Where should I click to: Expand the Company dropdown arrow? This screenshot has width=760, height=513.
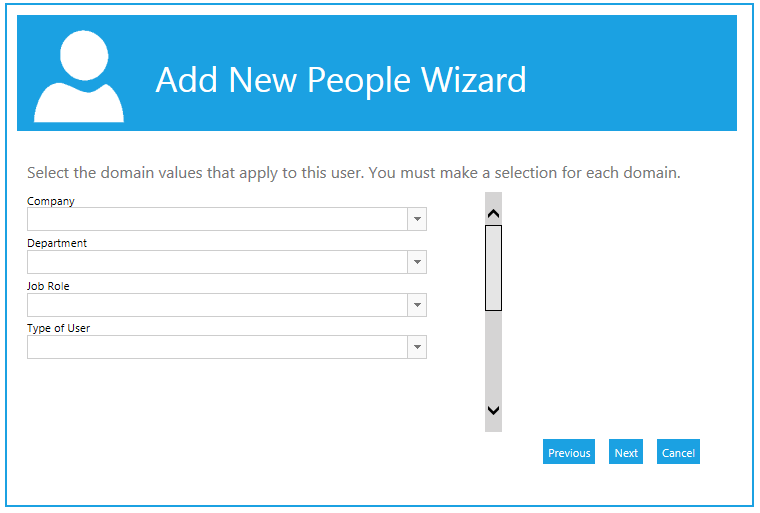[417, 219]
